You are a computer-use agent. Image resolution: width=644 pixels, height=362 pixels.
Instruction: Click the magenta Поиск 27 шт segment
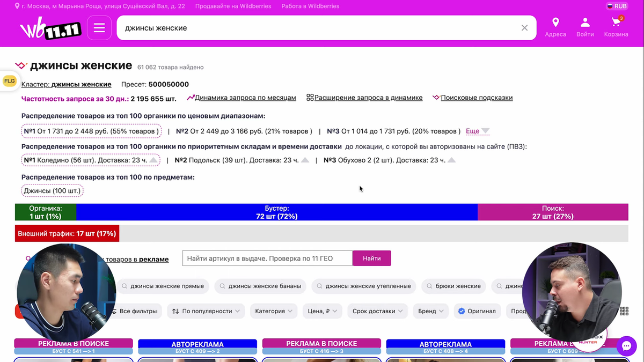[553, 212]
